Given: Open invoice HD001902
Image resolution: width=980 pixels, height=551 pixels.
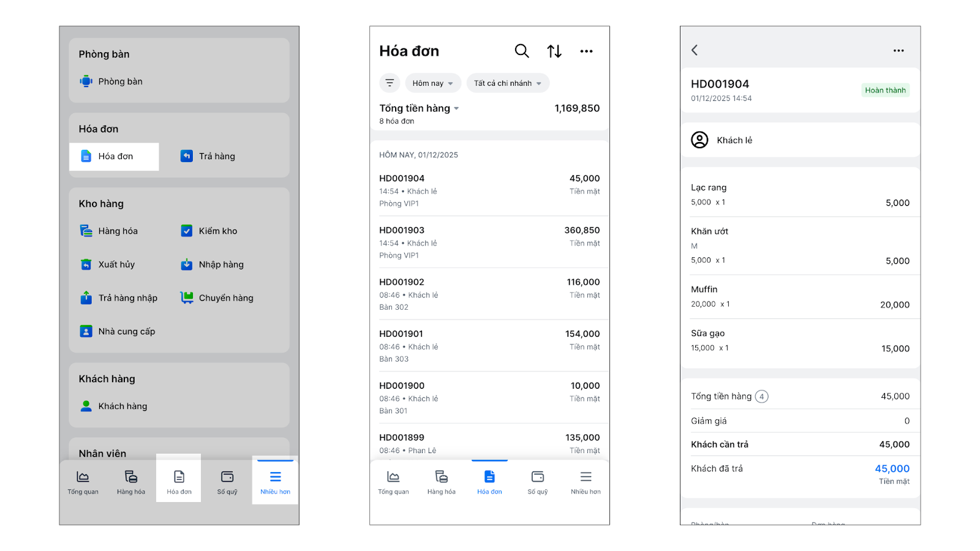Looking at the screenshot, I should [489, 294].
